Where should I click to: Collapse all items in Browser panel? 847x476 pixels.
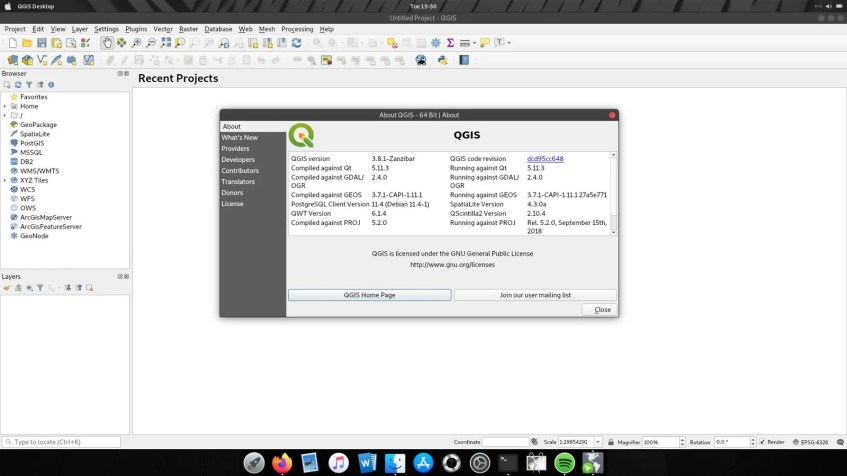click(40, 85)
